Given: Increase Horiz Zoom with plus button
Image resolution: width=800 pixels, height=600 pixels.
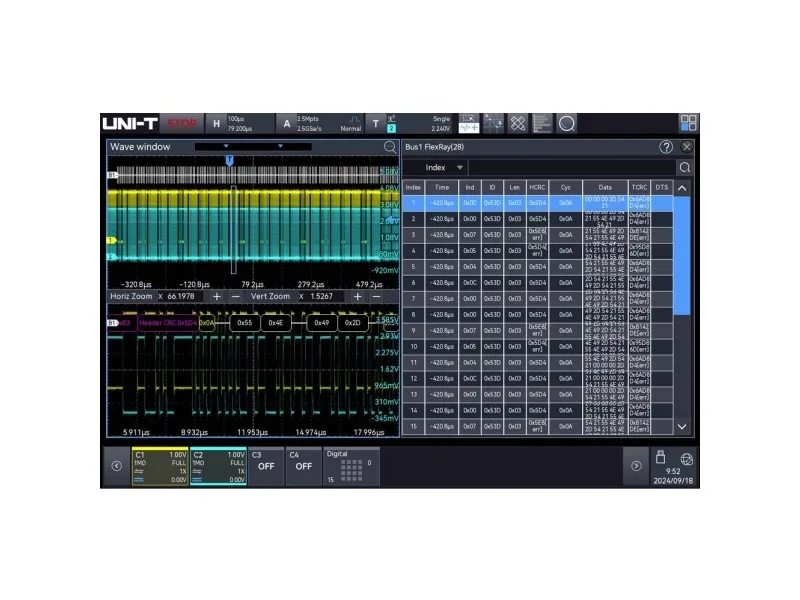Looking at the screenshot, I should (217, 296).
